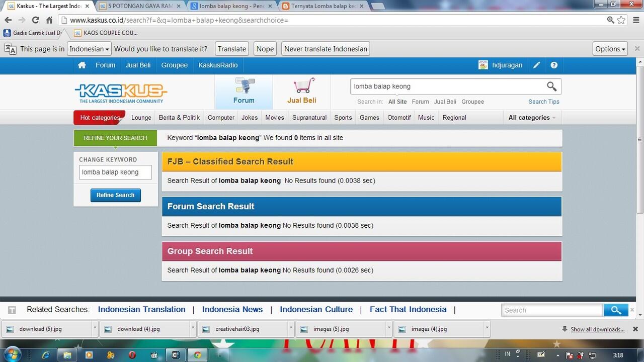The image size is (644, 362).
Task: Open dropdown arrow for creativehair03.jpg
Action: 291,329
